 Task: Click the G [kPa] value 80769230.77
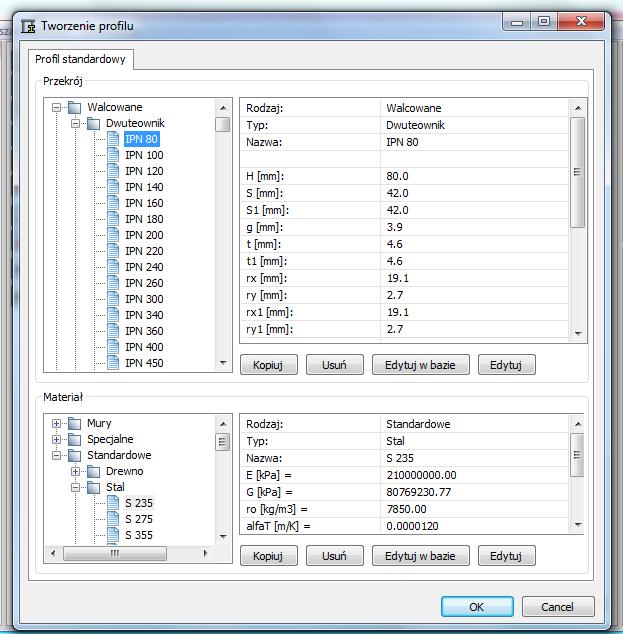pyautogui.click(x=418, y=492)
